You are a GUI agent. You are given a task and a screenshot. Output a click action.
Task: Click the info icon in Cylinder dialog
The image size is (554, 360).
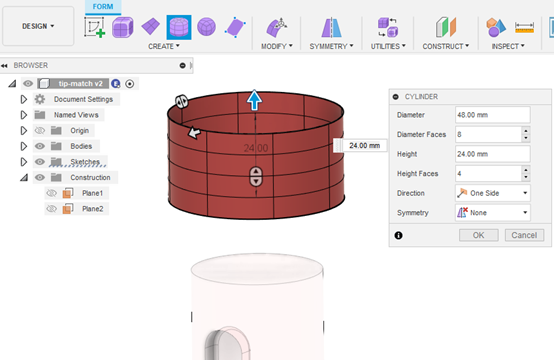399,235
